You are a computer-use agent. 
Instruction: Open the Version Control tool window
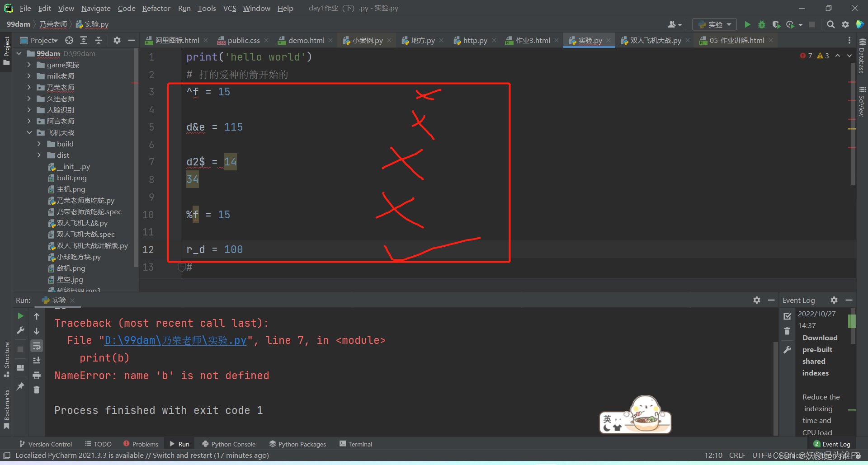click(46, 444)
